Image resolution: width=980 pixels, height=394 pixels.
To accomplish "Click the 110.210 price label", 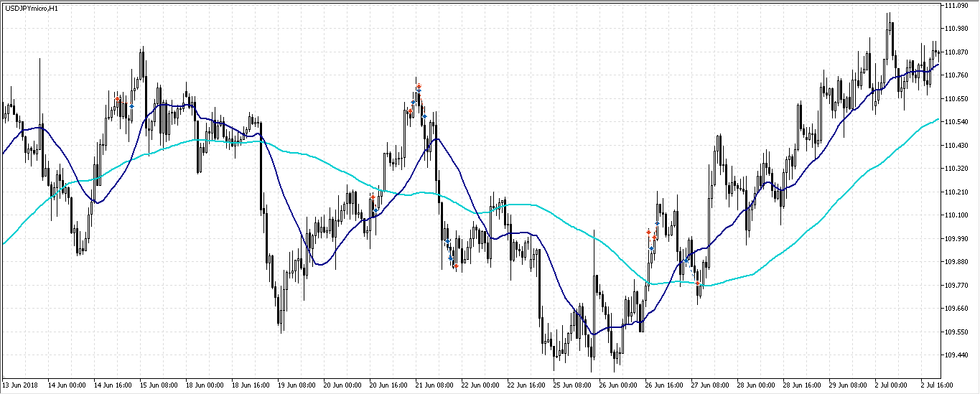I will (x=957, y=192).
